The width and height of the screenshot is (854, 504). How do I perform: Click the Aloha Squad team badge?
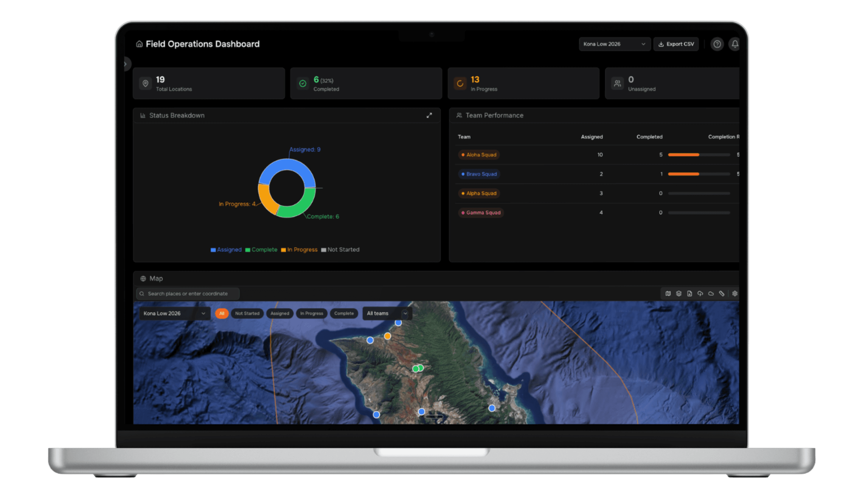tap(479, 155)
